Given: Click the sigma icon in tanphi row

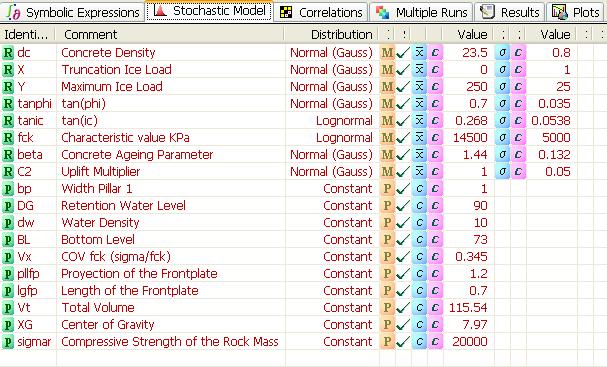Looking at the screenshot, I should (502, 104).
